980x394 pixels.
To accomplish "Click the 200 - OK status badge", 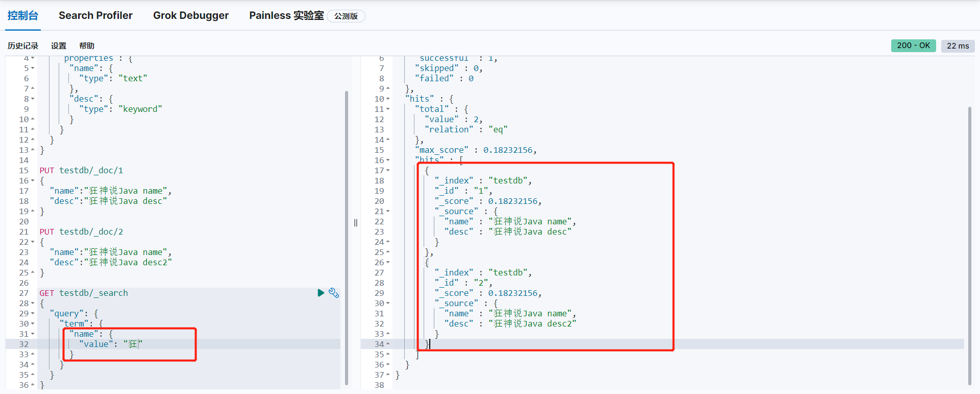I will coord(914,45).
